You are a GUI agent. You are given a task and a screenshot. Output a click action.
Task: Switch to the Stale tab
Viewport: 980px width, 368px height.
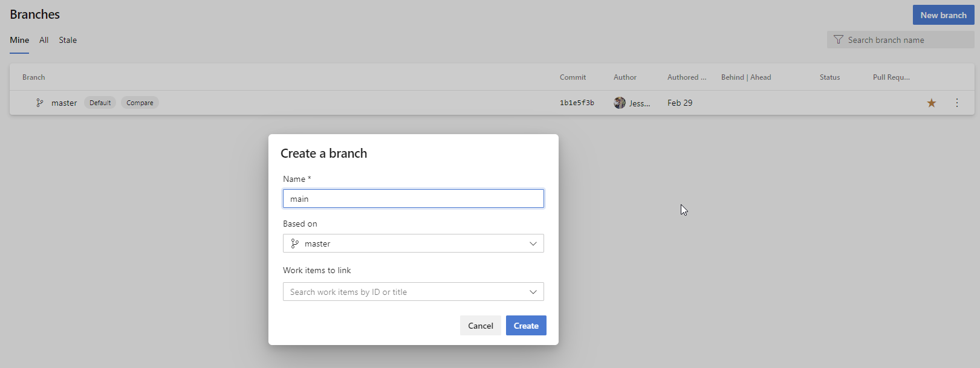point(68,40)
